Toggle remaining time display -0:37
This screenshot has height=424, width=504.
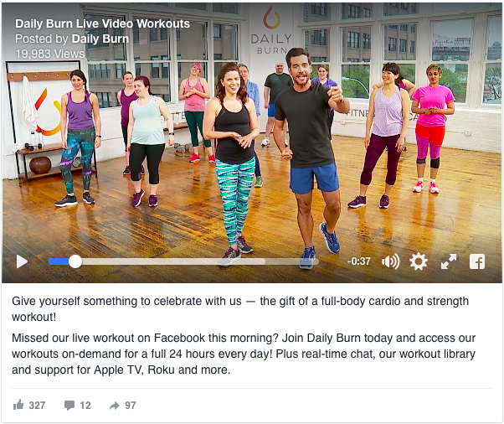point(358,261)
